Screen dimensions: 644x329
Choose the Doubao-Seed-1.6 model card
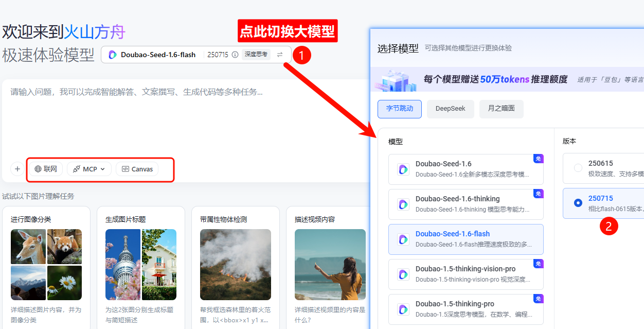click(466, 169)
